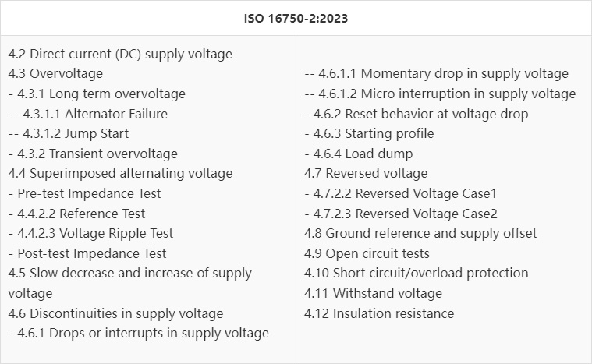
Task: Click the 4.3.1.1 Alternator Failure entry
Action: click(x=87, y=114)
